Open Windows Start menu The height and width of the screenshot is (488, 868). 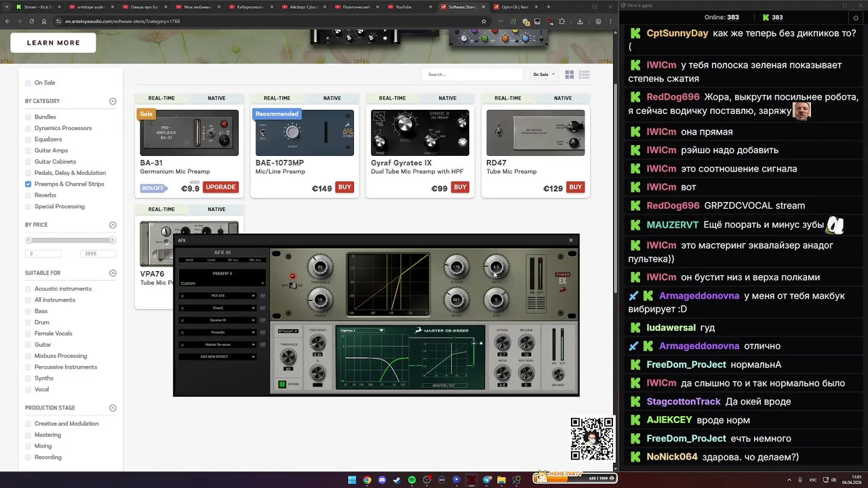pos(352,480)
